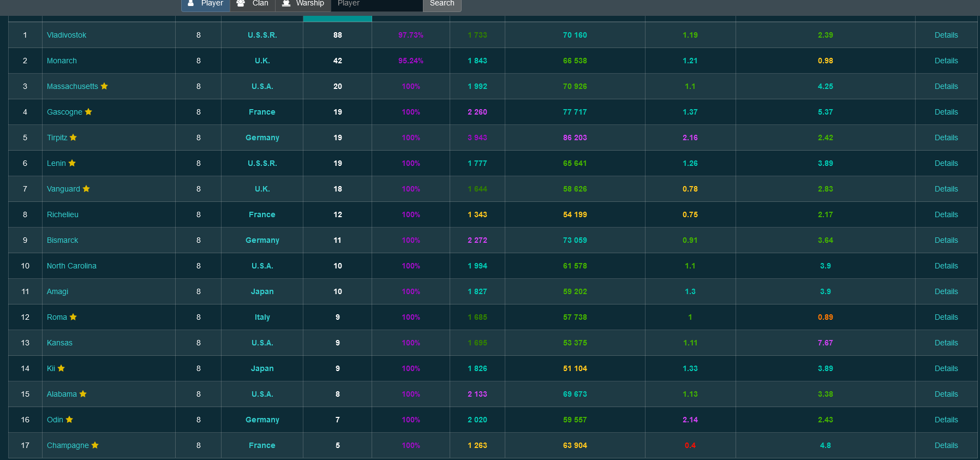Select the Clan search tab
Viewport: 980px width, 460px height.
coord(253,4)
